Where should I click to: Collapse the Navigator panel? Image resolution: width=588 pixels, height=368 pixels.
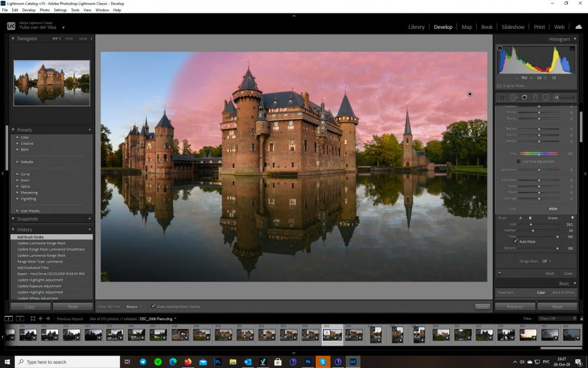[x=13, y=39]
